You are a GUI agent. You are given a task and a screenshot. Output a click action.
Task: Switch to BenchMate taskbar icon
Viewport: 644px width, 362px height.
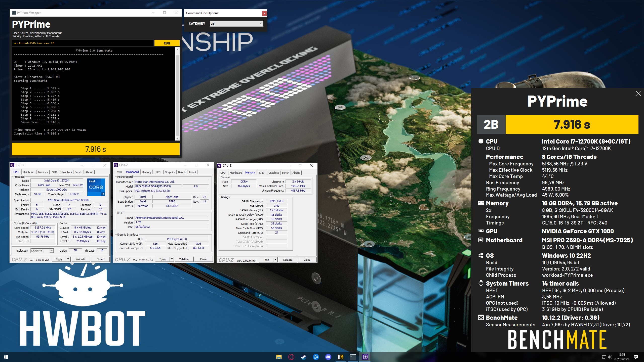click(x=340, y=357)
